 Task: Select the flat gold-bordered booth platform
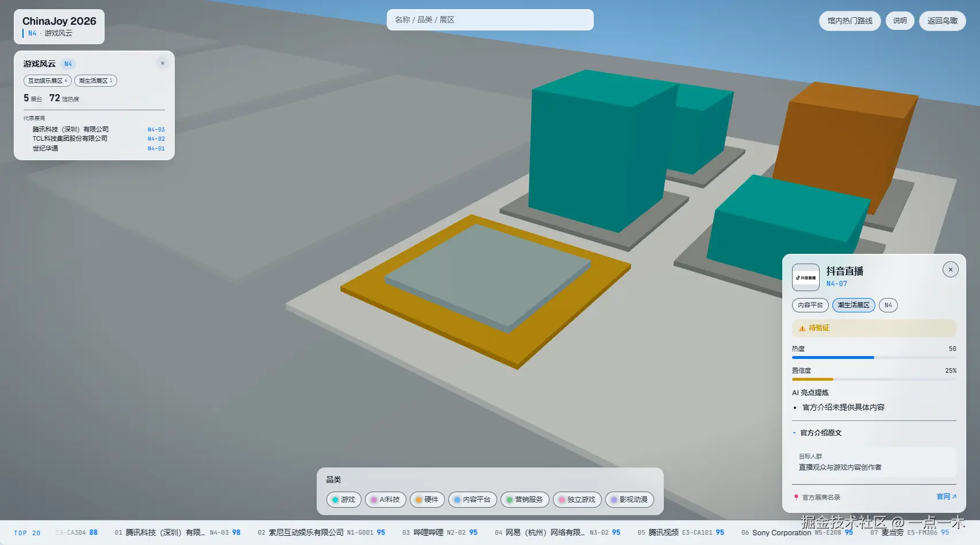tap(486, 291)
